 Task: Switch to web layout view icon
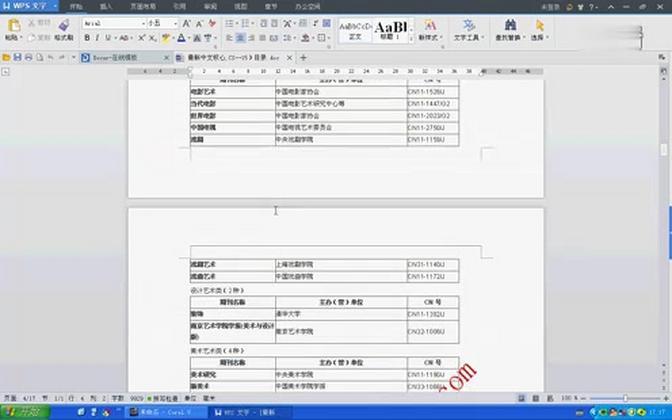tap(550, 399)
